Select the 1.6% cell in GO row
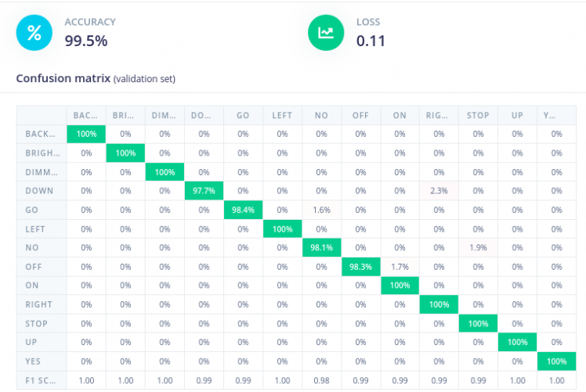The image size is (586, 392). point(321,210)
